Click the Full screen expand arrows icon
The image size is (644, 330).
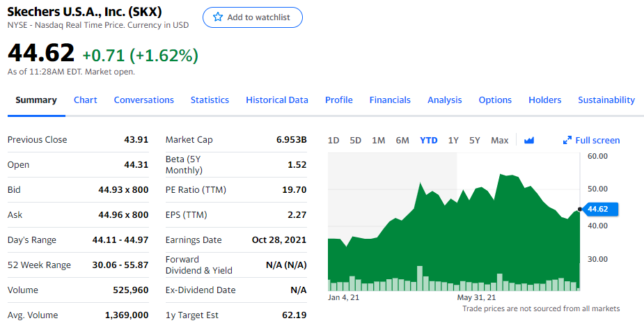(x=567, y=140)
